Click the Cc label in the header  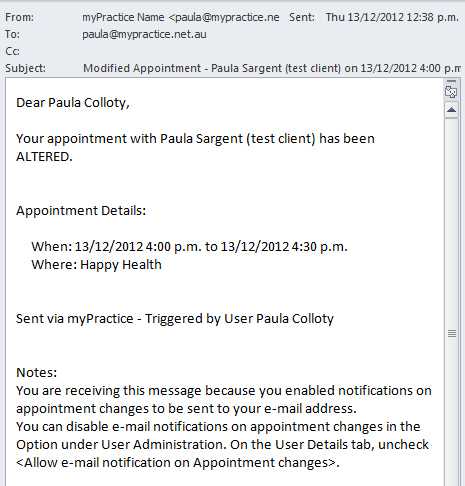click(12, 51)
